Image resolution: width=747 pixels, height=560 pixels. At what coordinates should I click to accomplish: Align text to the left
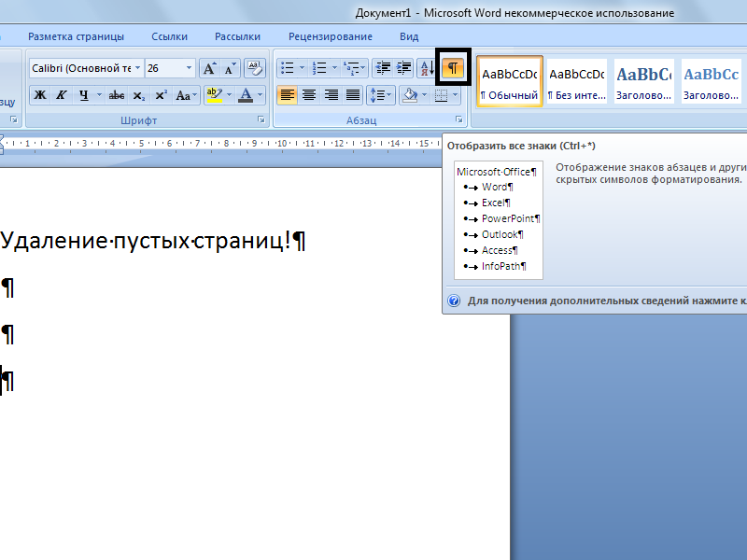point(288,95)
